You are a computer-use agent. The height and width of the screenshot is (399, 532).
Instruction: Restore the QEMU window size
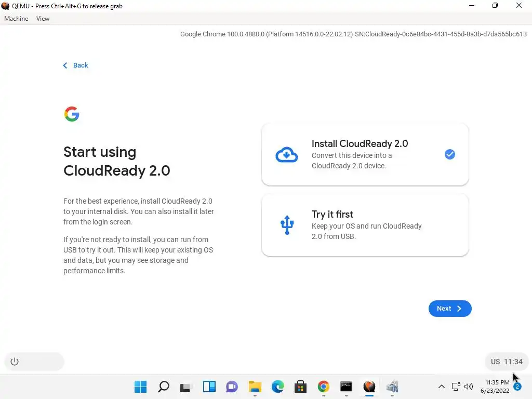point(495,5)
